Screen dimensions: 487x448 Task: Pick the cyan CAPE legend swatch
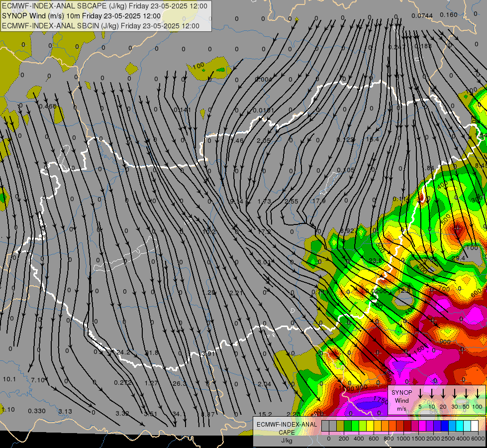coord(460,426)
